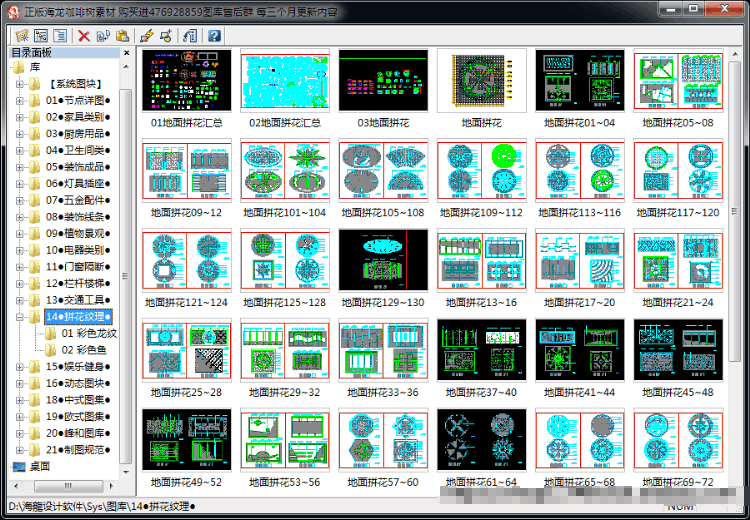Click the blue question mark help icon
Screen dimensions: 750x520
[214, 35]
